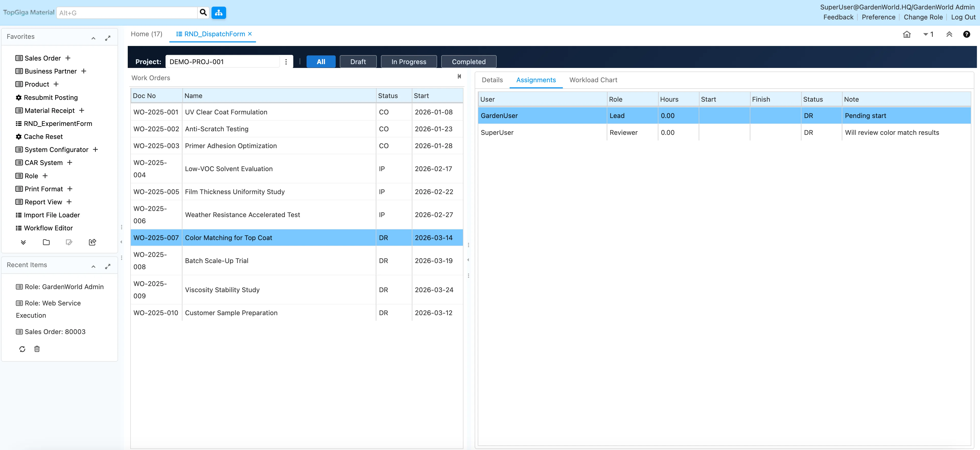Select work order WO-2025-005 row
Image resolution: width=980 pixels, height=450 pixels.
coord(234,192)
